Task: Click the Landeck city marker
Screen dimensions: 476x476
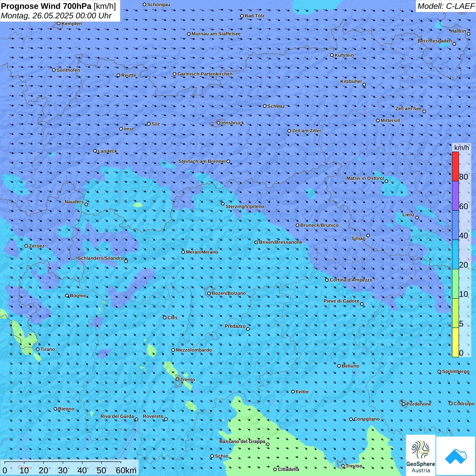Action: 95,151
